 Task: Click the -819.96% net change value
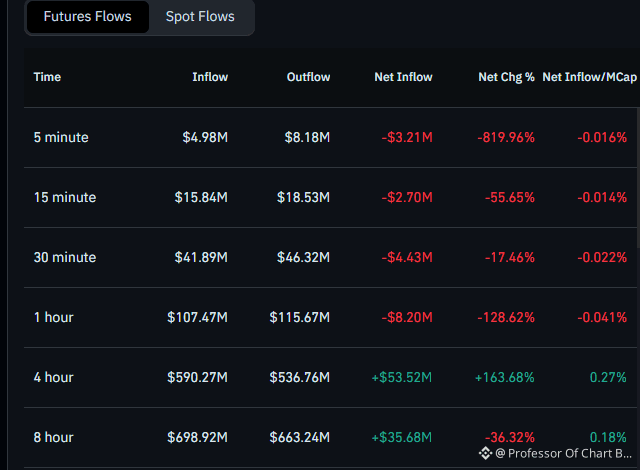point(506,137)
